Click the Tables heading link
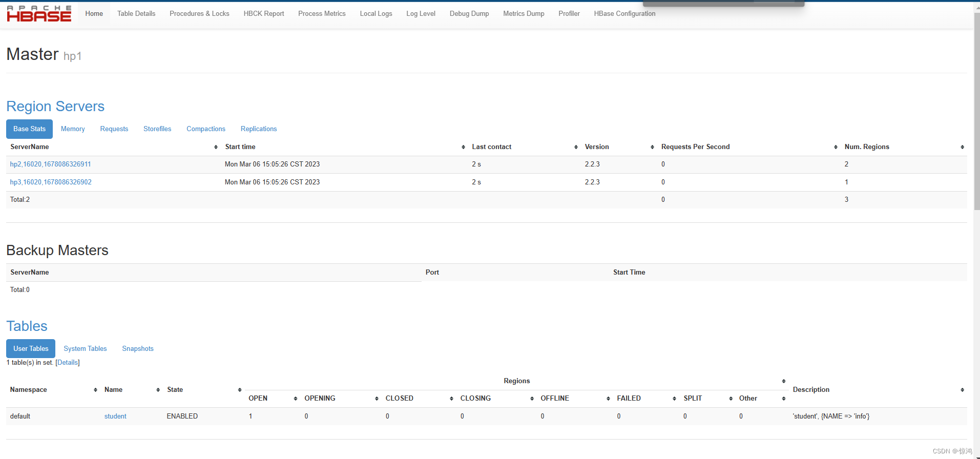Image resolution: width=980 pixels, height=459 pixels. pos(27,326)
